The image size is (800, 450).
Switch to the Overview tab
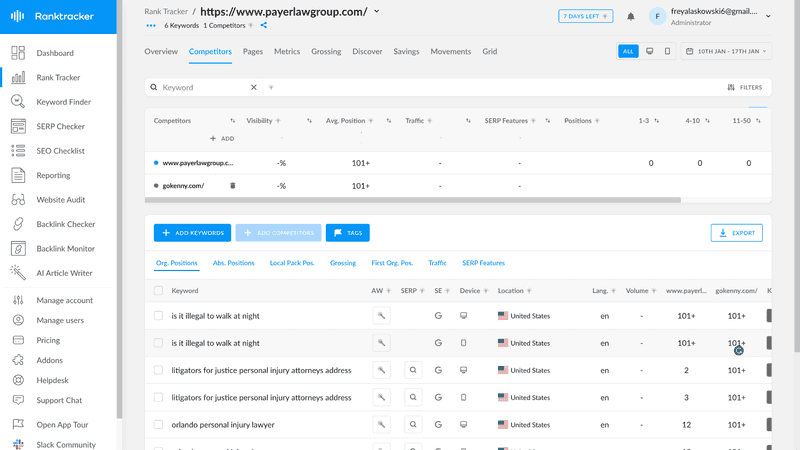[x=161, y=52]
